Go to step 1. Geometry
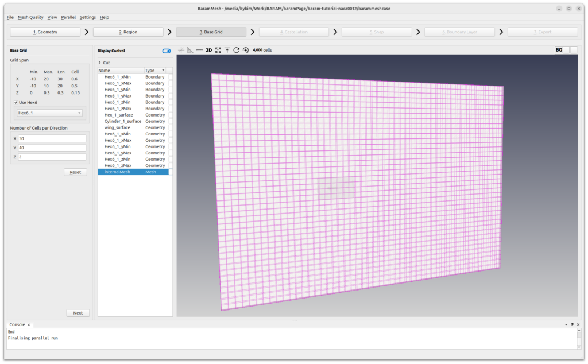The width and height of the screenshot is (588, 364). point(45,32)
